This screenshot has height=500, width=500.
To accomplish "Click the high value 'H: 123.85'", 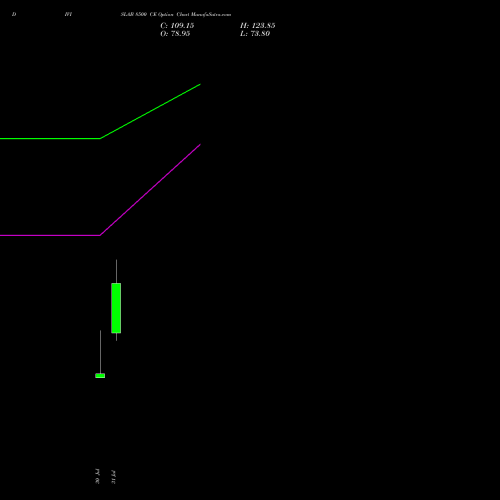I will coord(258,26).
